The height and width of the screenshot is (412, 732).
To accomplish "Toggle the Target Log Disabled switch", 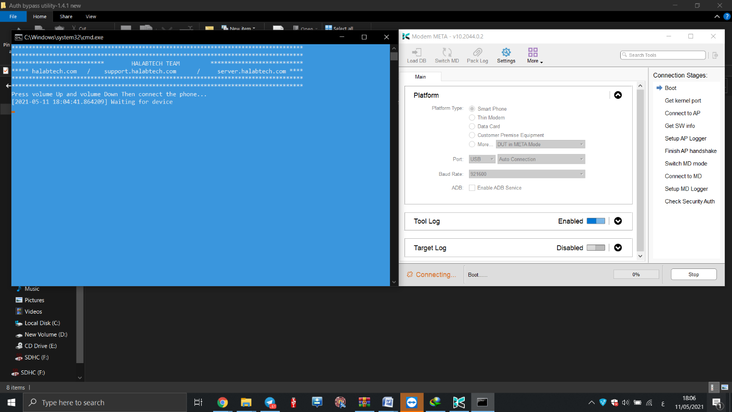I will (596, 248).
